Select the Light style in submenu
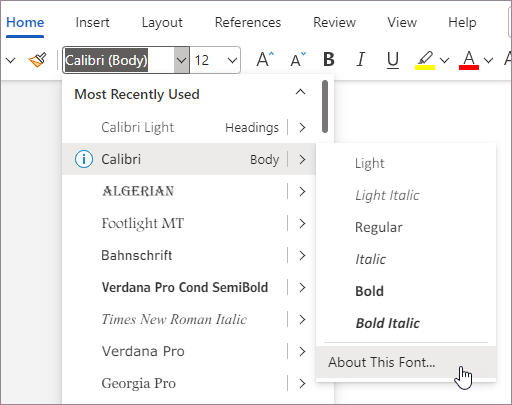512x405 pixels. (x=406, y=163)
